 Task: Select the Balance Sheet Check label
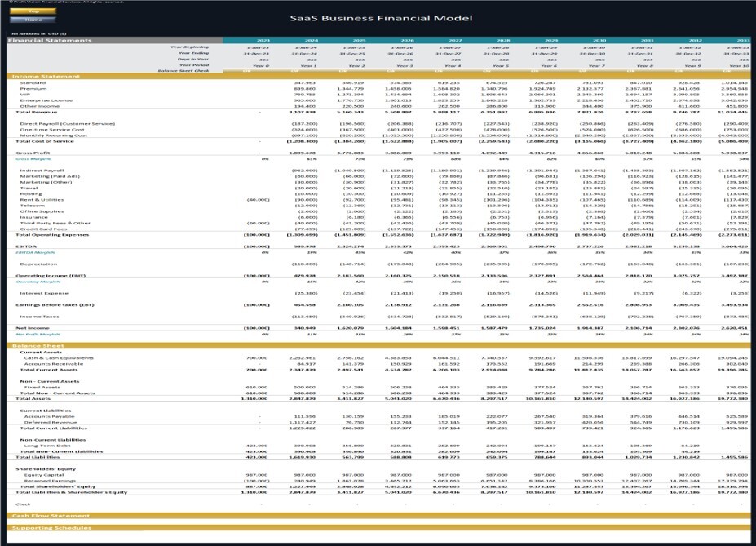(x=183, y=71)
